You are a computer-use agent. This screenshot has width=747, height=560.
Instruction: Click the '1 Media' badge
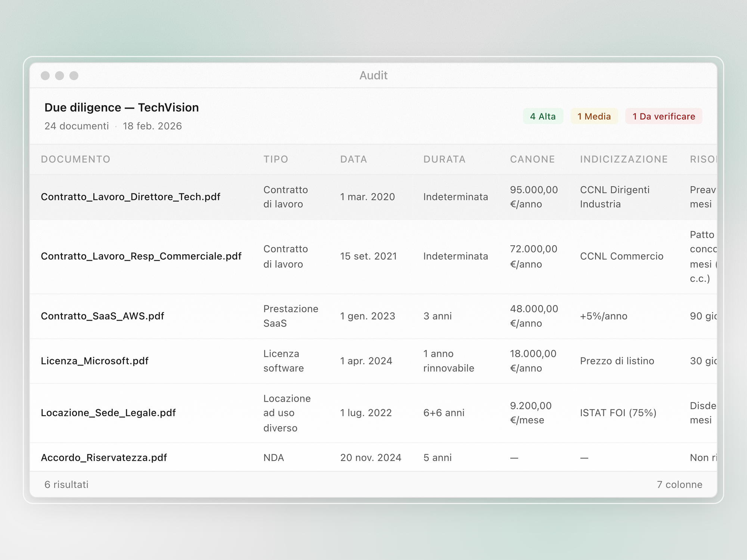tap(594, 116)
